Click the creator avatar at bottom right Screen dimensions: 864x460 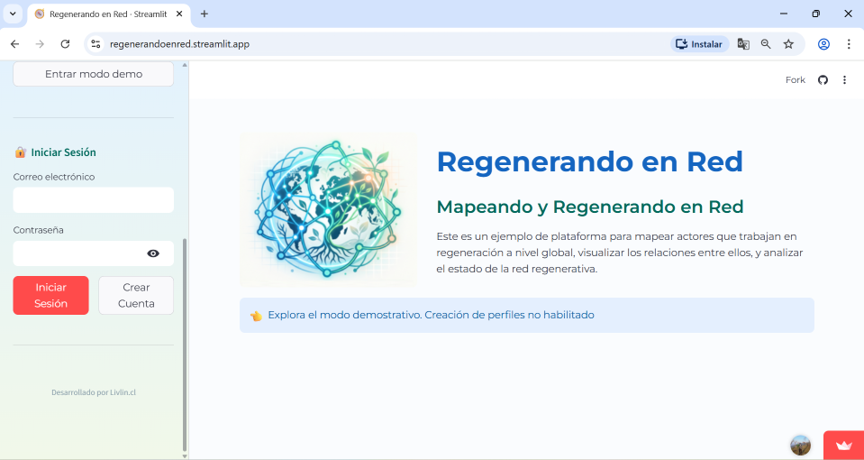(800, 445)
